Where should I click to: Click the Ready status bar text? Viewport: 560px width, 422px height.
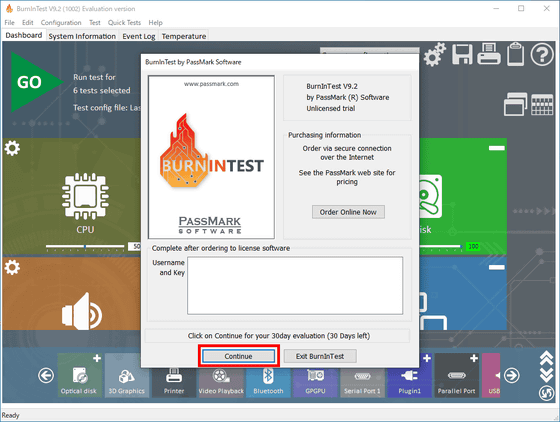click(11, 415)
